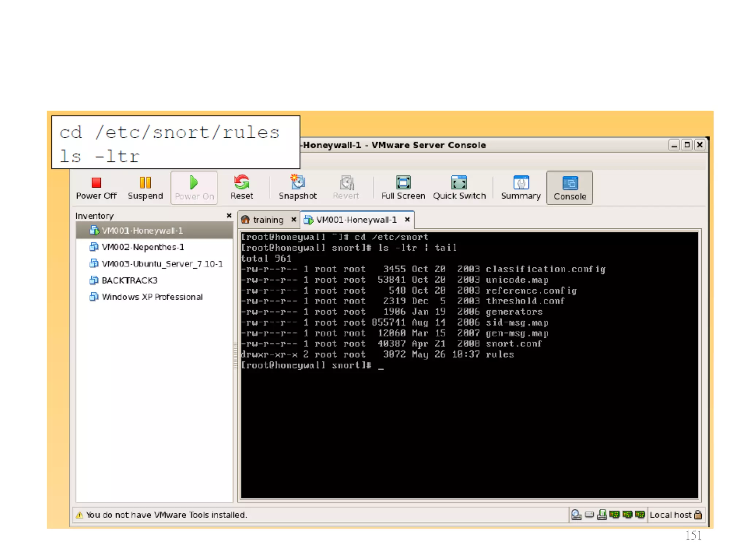Image resolution: width=747 pixels, height=560 pixels.
Task: Select VM003-Ubuntu_Server_7.10-1 in inventory
Action: 162,264
